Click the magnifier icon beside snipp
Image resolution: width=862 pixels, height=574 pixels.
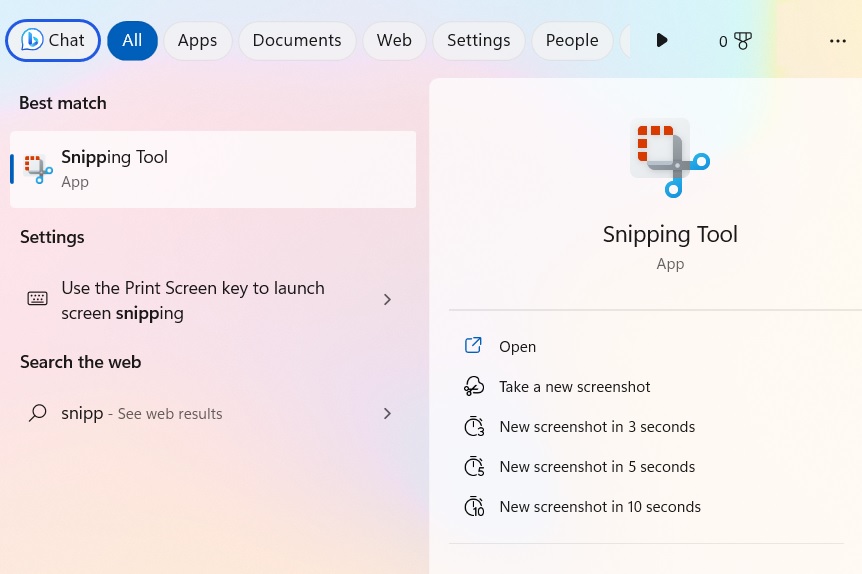[37, 413]
